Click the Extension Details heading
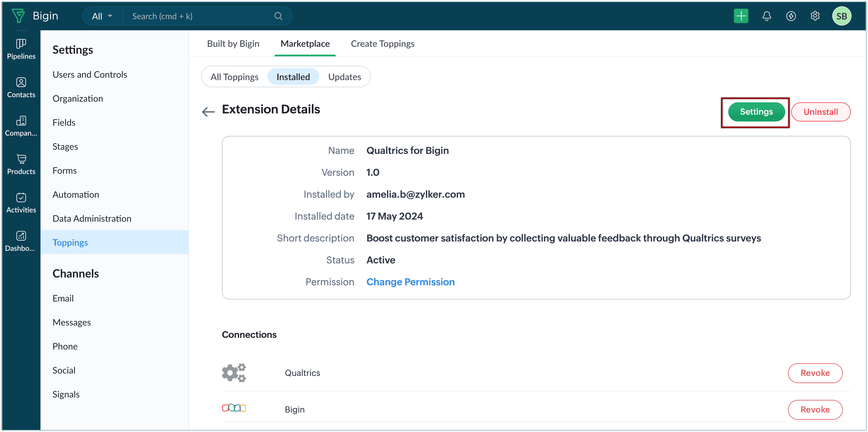Image resolution: width=868 pixels, height=432 pixels. (271, 109)
